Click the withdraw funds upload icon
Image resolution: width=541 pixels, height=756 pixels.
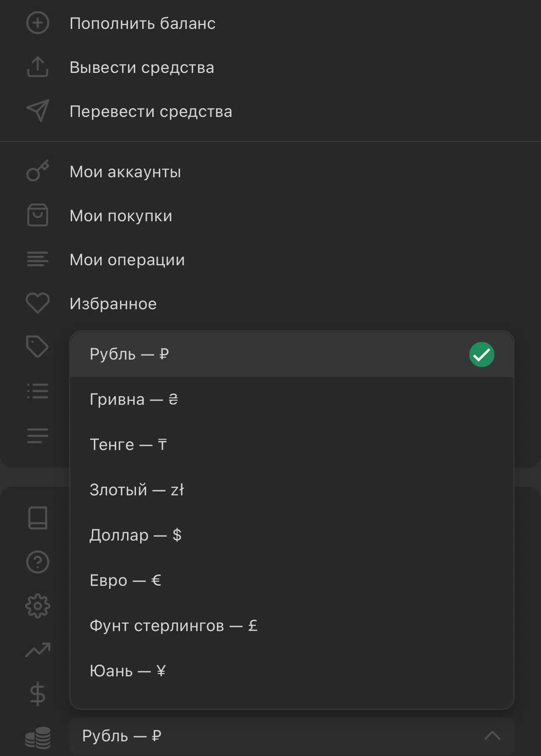click(38, 67)
